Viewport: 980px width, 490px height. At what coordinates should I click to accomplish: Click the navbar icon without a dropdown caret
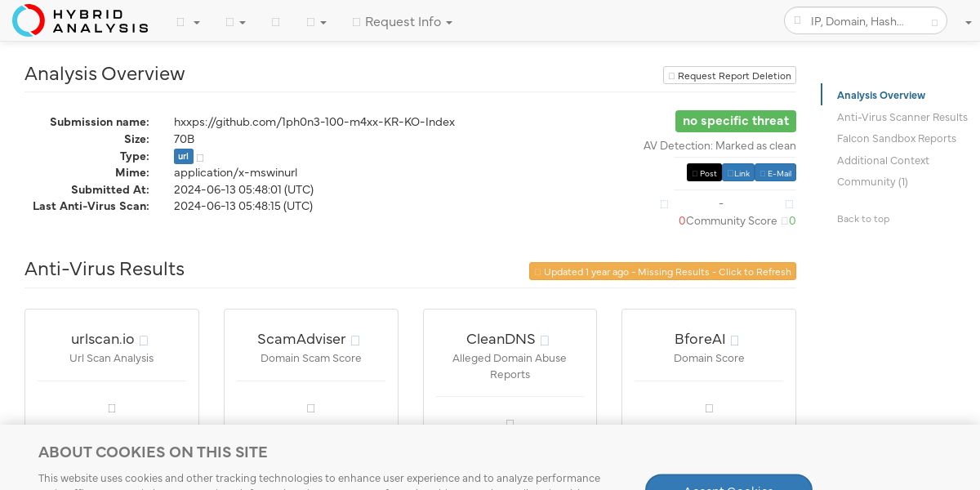[275, 22]
